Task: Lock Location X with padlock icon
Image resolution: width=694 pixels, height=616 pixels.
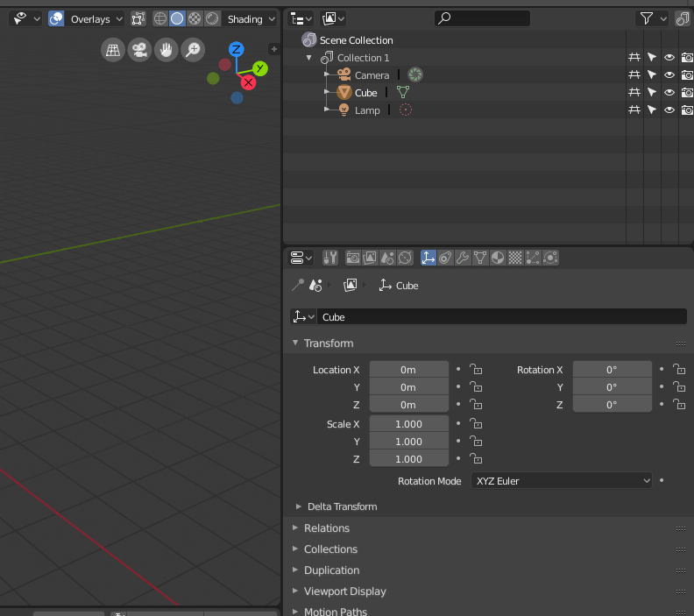Action: tap(476, 369)
